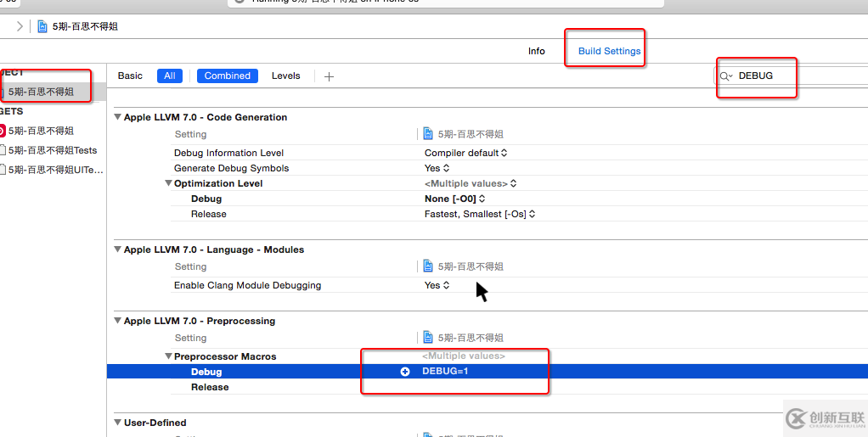Click the DEBUG search filter field
Viewport: 868px width, 437px height.
[x=764, y=76]
